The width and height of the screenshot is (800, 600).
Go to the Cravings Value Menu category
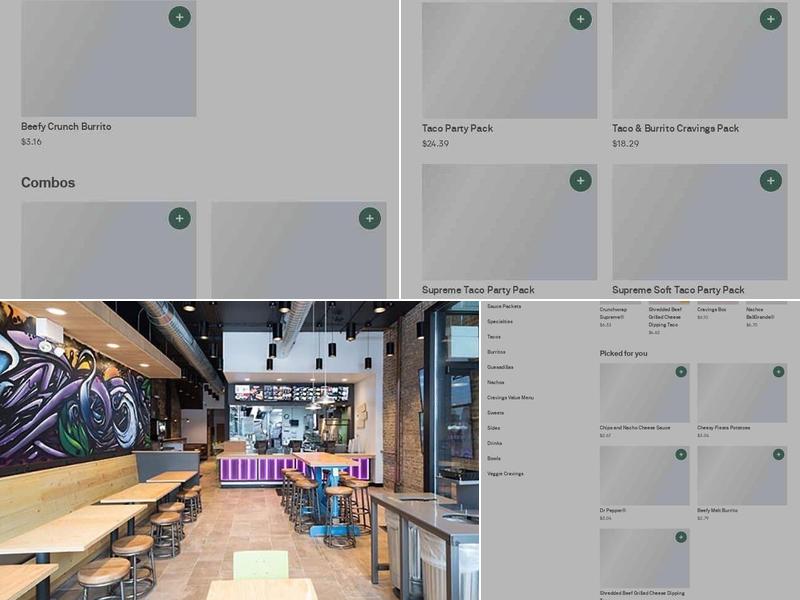click(x=510, y=398)
